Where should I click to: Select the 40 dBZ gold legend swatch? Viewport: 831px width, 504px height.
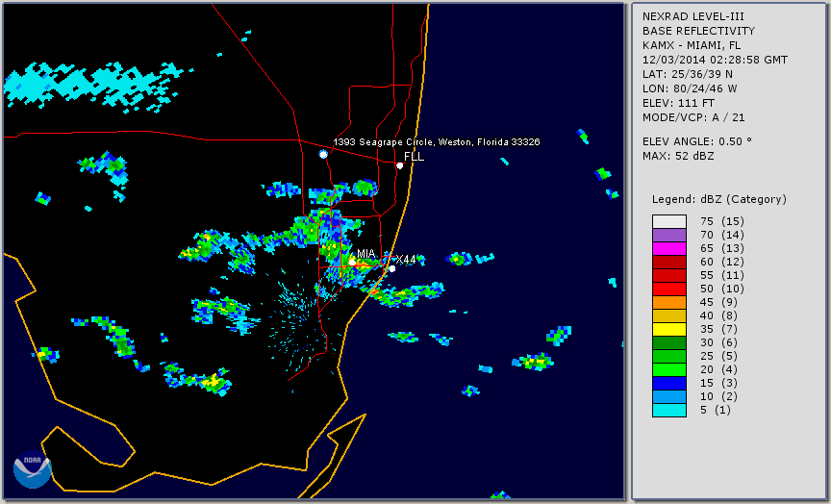click(669, 315)
